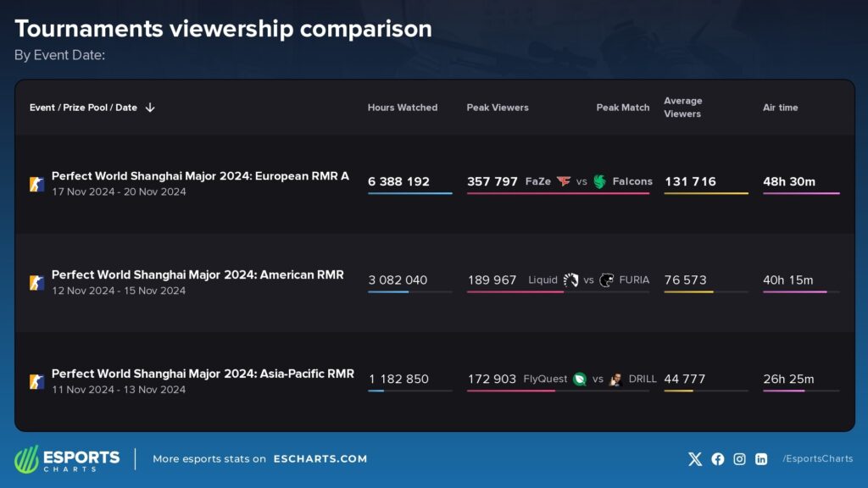868x488 pixels.
Task: Click the peak viewers value 357 797
Action: (492, 181)
